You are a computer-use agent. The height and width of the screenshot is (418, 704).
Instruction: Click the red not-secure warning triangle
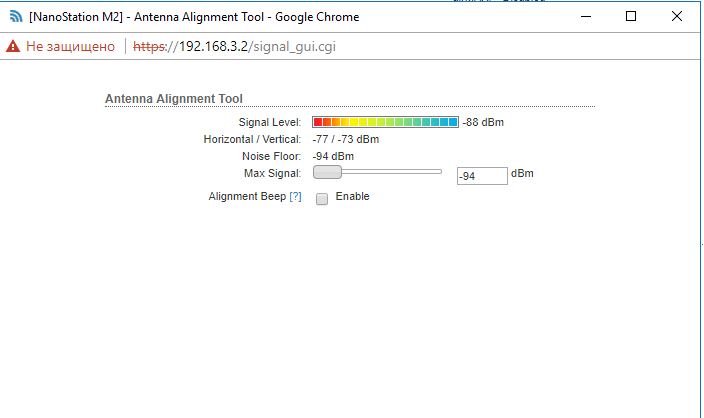point(13,46)
